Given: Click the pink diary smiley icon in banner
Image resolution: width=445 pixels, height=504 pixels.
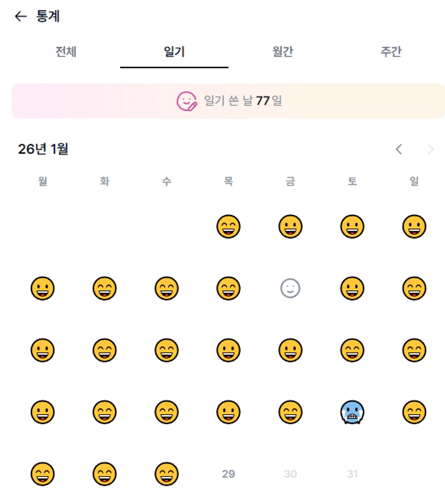Looking at the screenshot, I should click(187, 101).
